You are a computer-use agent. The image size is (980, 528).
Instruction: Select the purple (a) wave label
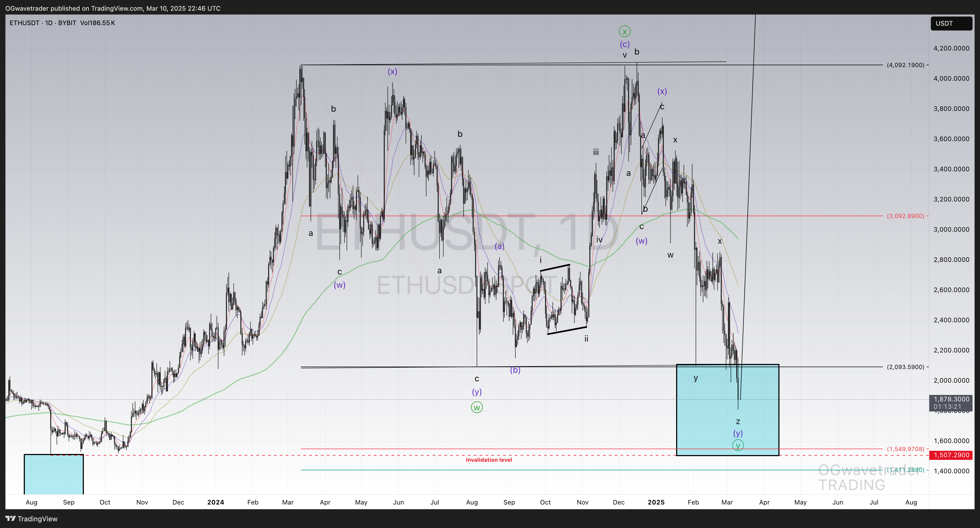coord(500,246)
